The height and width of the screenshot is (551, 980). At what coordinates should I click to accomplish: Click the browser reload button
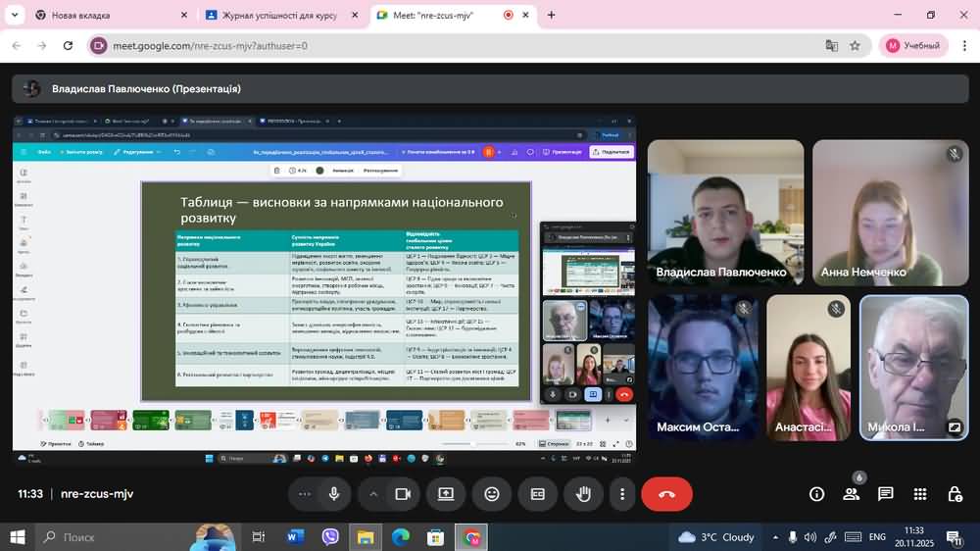[68, 45]
